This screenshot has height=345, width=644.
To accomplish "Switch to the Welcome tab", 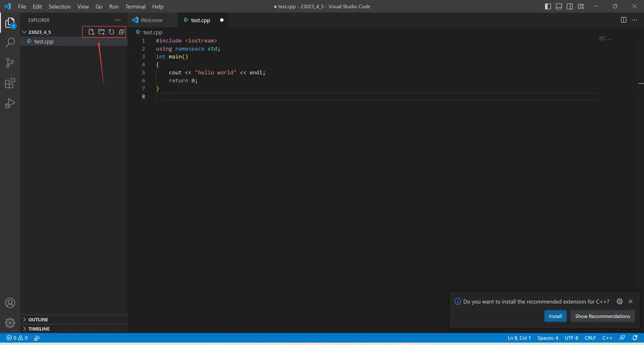I will pos(152,20).
